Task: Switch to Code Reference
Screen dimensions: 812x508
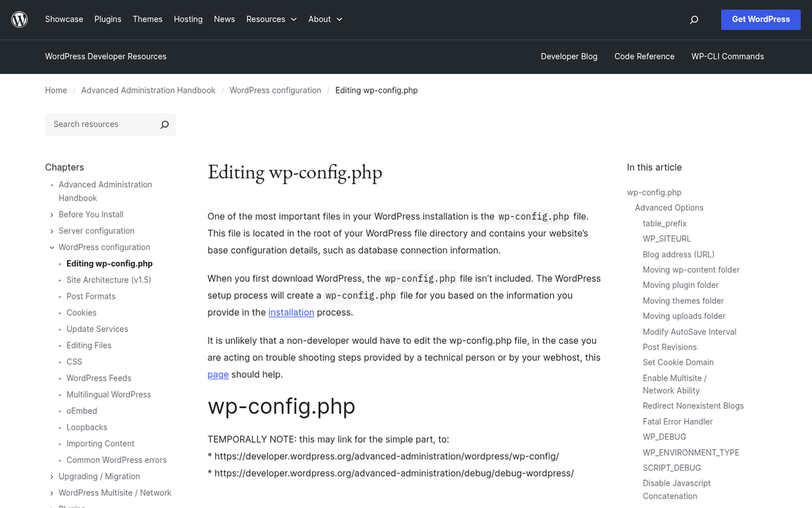Action: click(x=644, y=57)
